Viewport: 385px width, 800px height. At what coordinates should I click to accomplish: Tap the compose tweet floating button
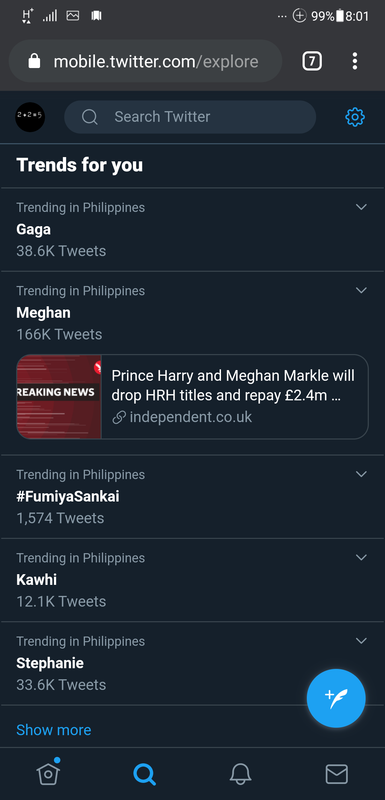click(x=336, y=698)
